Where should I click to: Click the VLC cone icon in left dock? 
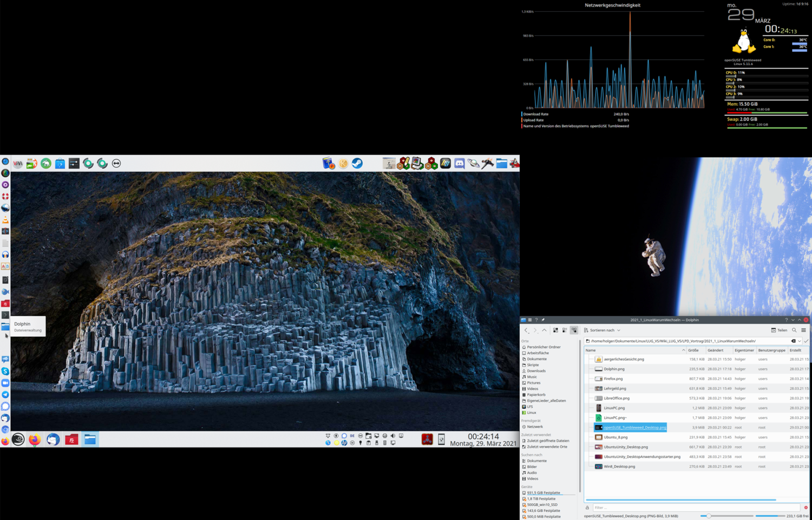(5, 220)
